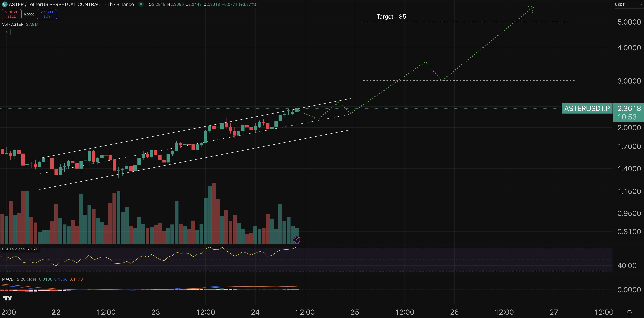The image size is (644, 318).
Task: Collapse the indicator legend chevron
Action: tap(6, 32)
